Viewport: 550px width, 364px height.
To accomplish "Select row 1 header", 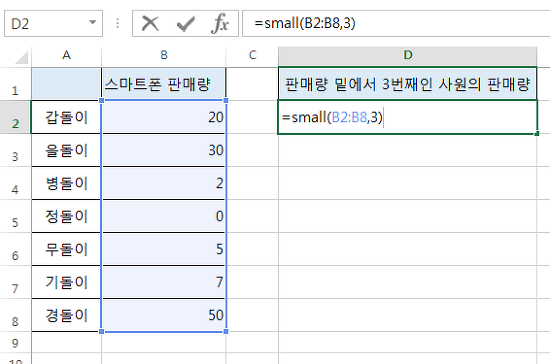I will [15, 84].
